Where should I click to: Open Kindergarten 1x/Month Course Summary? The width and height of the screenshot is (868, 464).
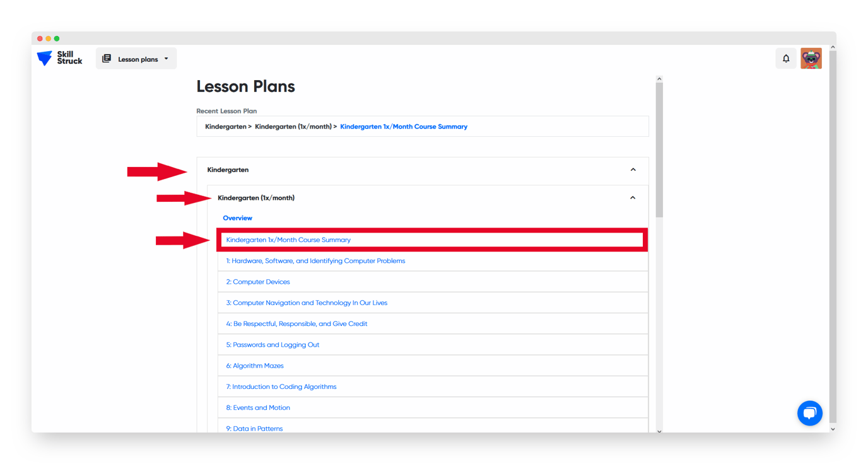click(288, 240)
